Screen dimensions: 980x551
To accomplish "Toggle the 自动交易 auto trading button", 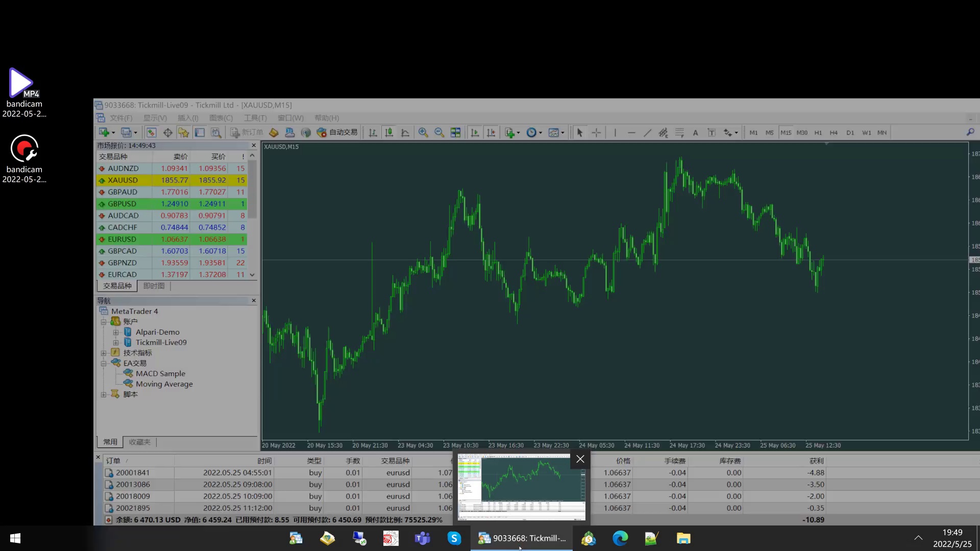I will tap(337, 133).
